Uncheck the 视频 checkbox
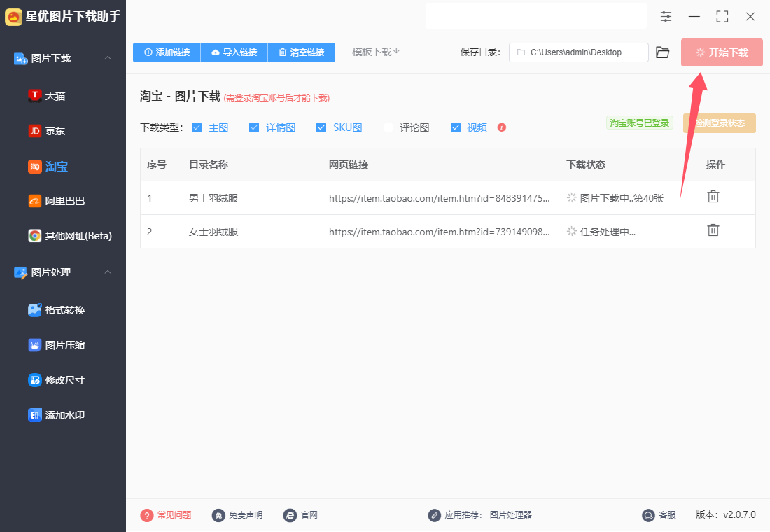770x532 pixels. click(456, 127)
